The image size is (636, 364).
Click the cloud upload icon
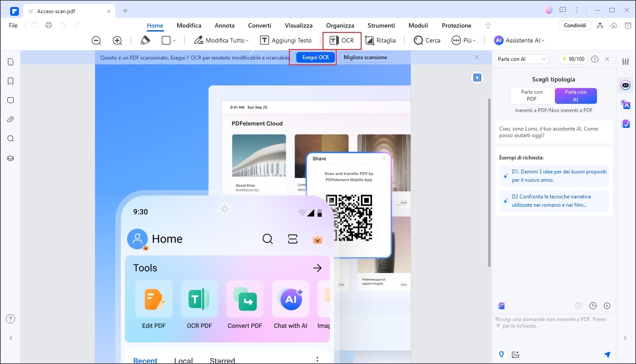tap(614, 25)
